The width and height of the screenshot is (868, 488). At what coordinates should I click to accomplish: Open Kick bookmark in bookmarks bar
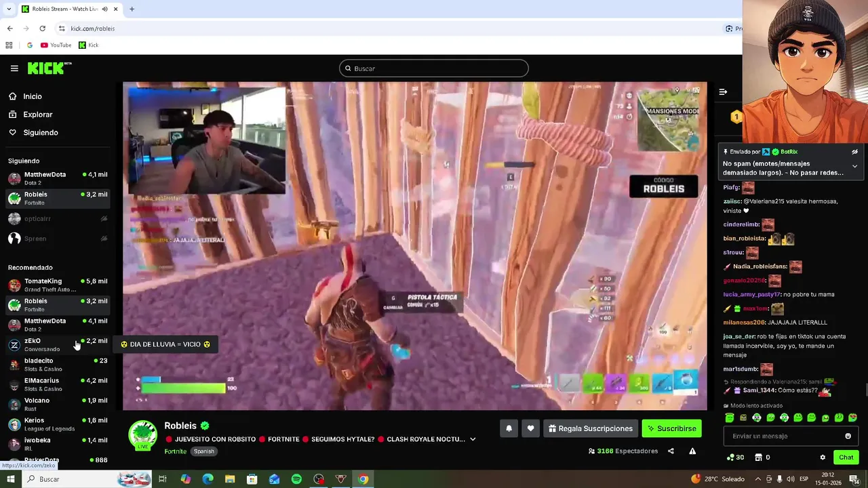click(88, 45)
